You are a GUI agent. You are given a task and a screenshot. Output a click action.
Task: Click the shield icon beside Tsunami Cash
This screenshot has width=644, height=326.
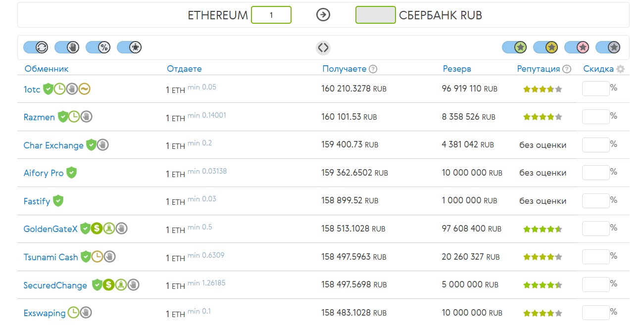coord(86,257)
